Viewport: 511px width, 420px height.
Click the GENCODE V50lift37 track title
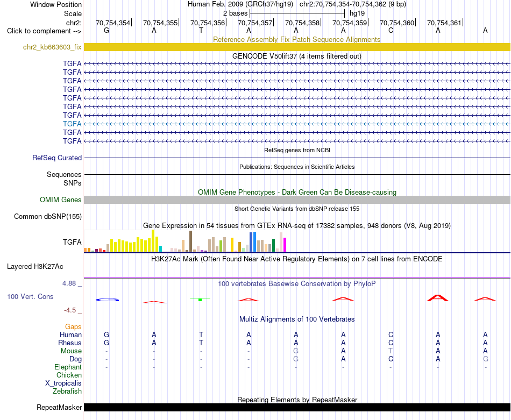(296, 56)
